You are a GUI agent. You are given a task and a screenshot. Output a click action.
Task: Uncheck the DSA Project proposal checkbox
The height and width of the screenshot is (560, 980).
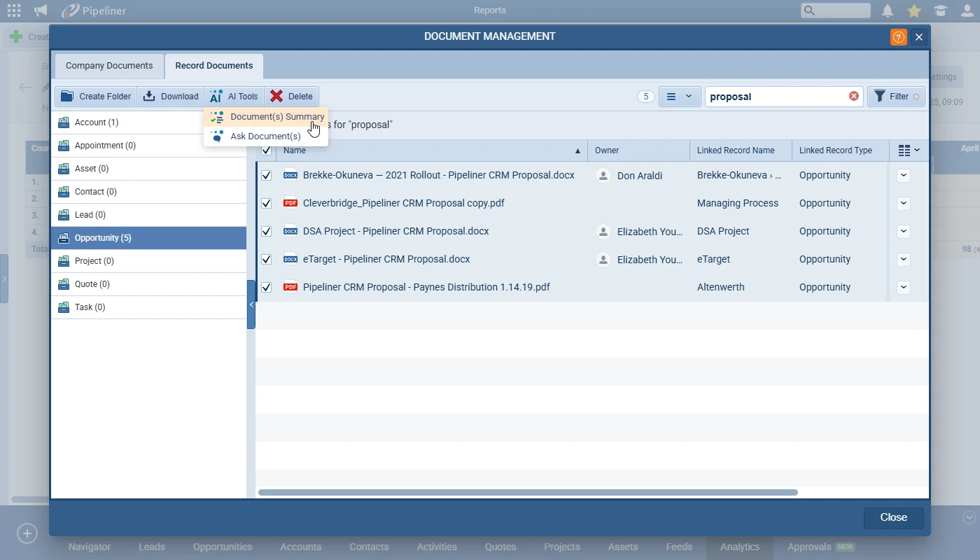tap(266, 231)
